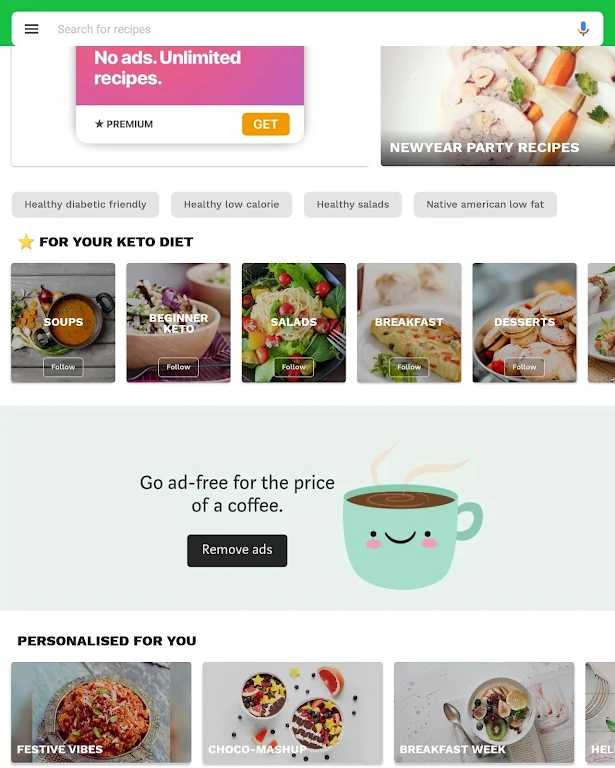Select the Healthy low calorie chip
The image size is (615, 768).
pos(232,205)
